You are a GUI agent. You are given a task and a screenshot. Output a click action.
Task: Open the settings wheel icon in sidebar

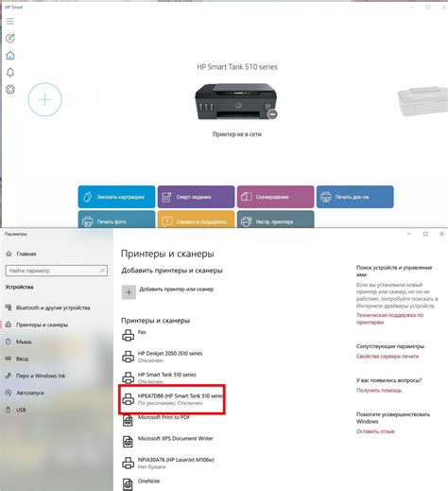tap(10, 90)
